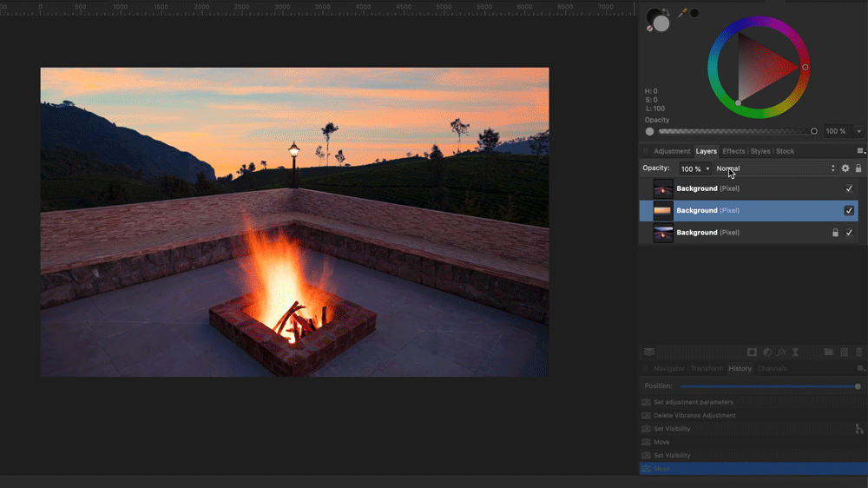Open the Normal blend mode dropdown
The width and height of the screenshot is (868, 488).
[x=775, y=168]
